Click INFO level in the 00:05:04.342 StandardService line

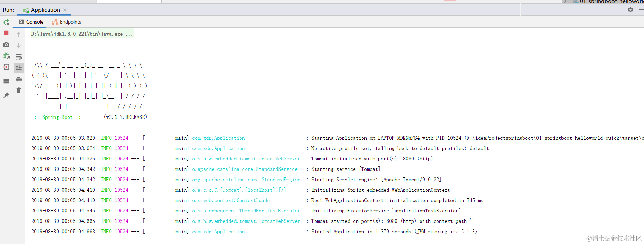click(x=106, y=169)
